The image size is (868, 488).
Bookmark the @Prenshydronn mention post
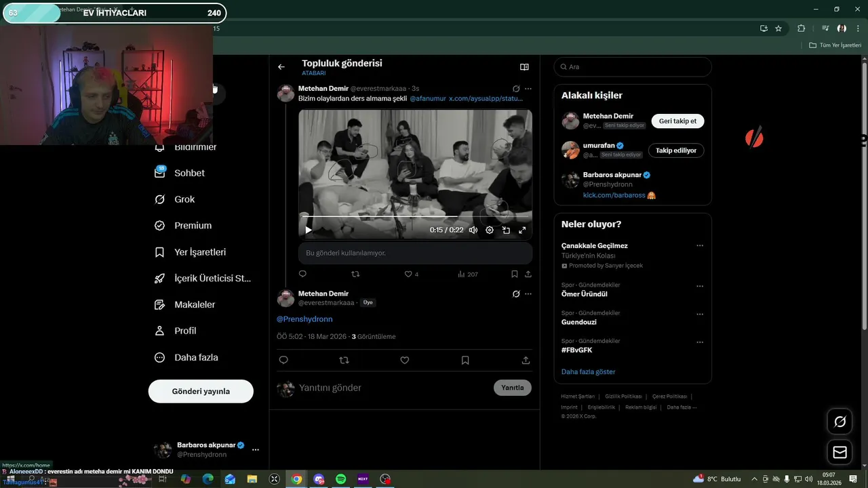coord(465,361)
